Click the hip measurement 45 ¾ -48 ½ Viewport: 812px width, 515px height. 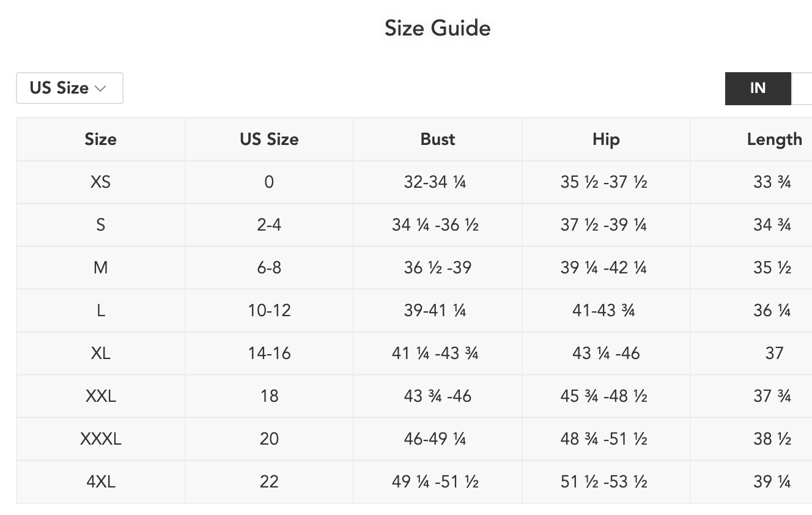pos(603,396)
